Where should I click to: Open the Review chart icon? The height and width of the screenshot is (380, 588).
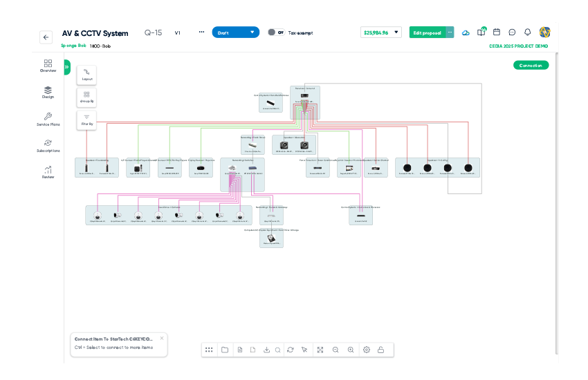(48, 172)
